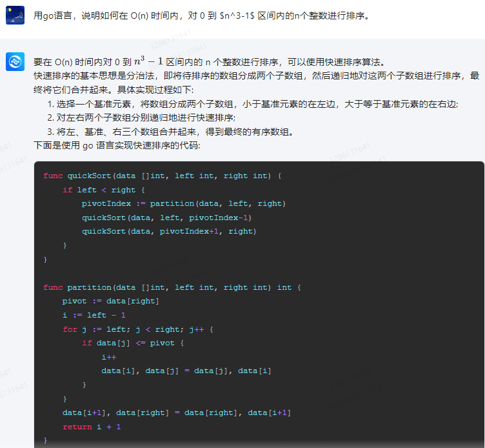This screenshot has height=448, width=485.
Task: Click list item 2 starting with 对左右两个子数组
Action: (x=141, y=117)
